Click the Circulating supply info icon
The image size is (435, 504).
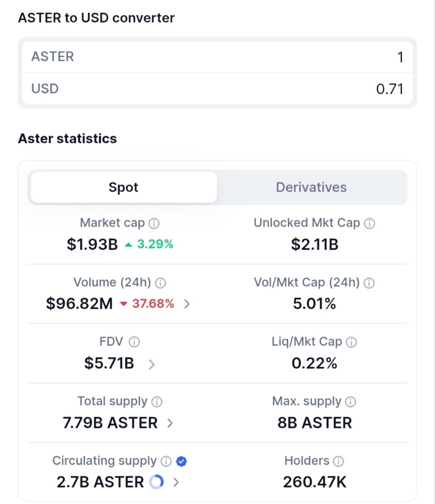(166, 461)
